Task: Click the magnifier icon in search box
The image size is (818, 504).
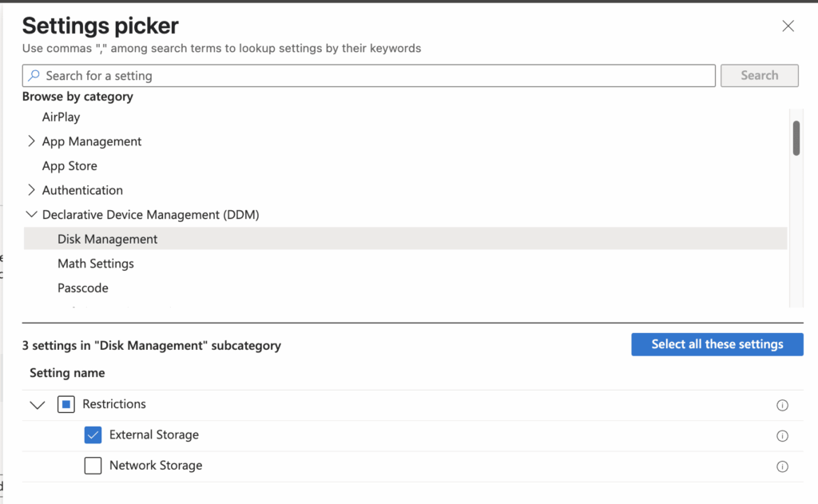Action: coord(33,75)
